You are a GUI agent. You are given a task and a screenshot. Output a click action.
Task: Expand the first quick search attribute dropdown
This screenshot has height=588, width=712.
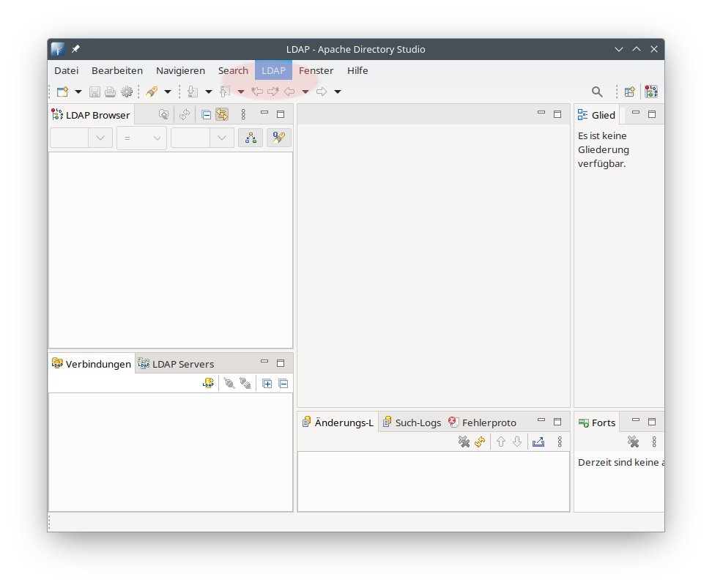[x=100, y=138]
